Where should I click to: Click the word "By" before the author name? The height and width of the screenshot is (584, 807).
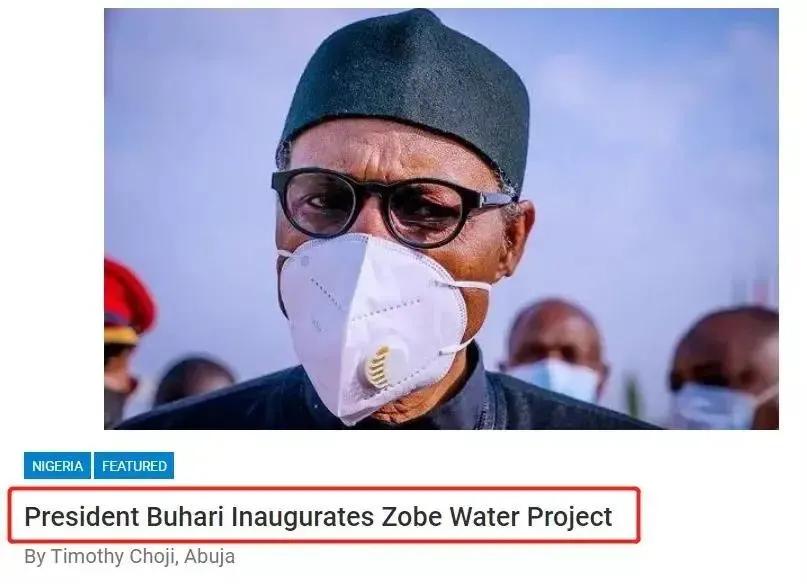click(34, 556)
